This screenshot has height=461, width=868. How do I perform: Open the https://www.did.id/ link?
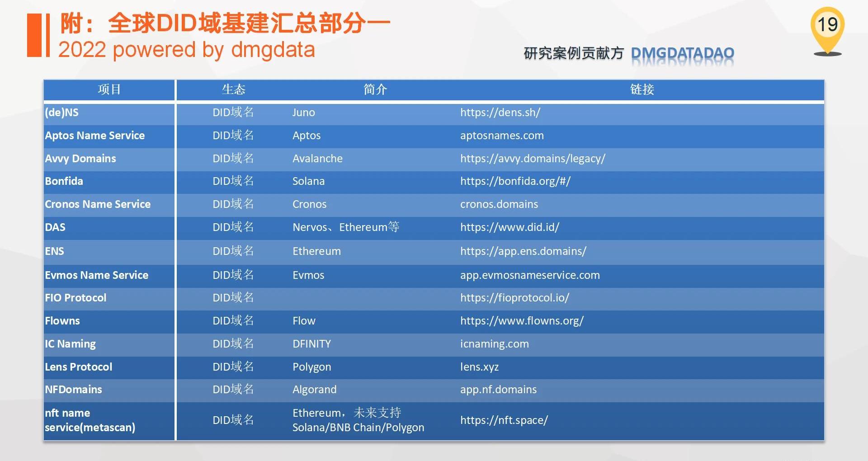(x=509, y=227)
